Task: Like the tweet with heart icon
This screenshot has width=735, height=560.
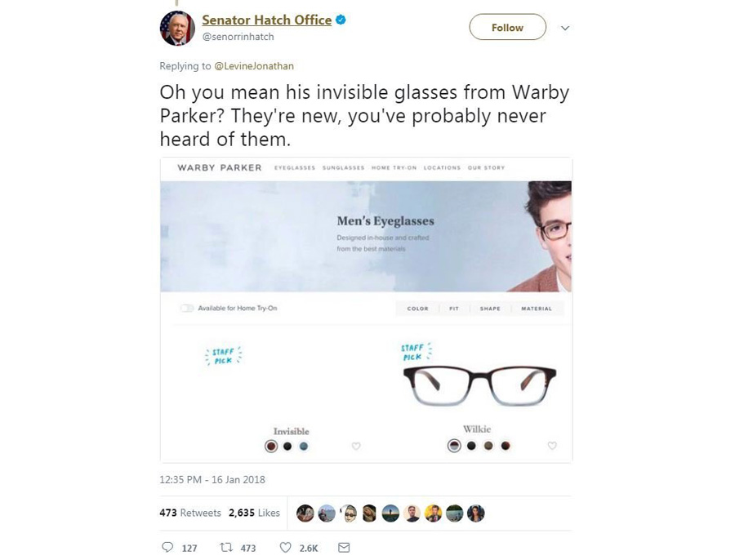Action: (x=285, y=547)
